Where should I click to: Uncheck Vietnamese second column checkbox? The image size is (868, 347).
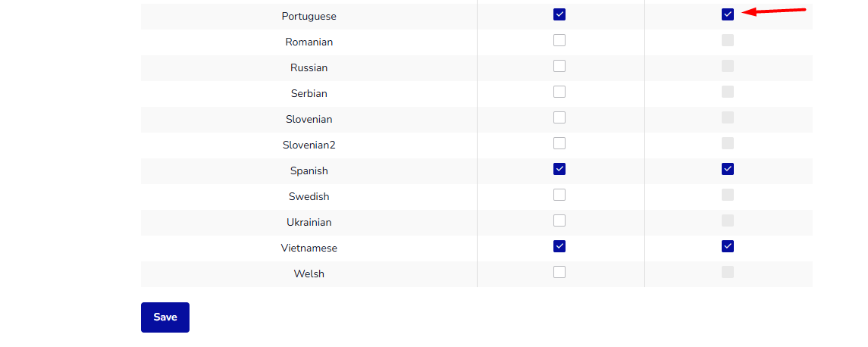(x=728, y=246)
